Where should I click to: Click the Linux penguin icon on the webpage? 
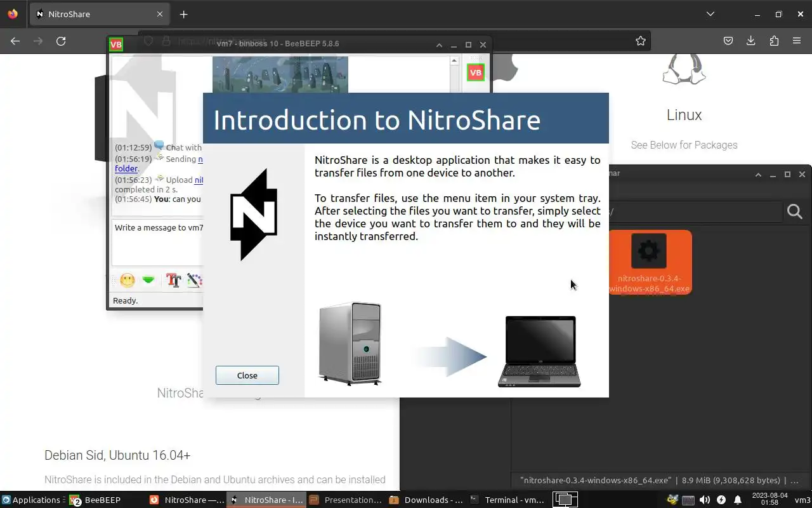coord(684,69)
